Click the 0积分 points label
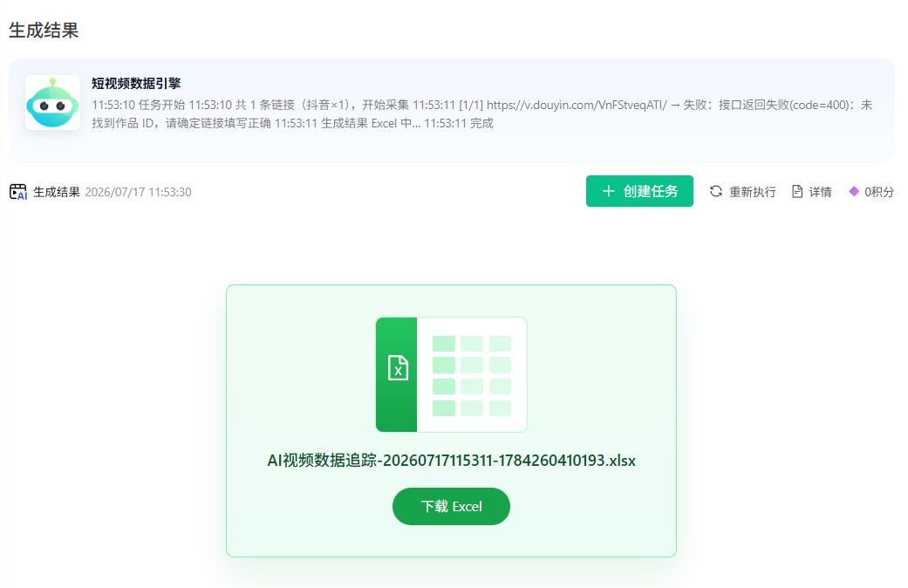Screen dimensions: 908x588 [x=879, y=192]
